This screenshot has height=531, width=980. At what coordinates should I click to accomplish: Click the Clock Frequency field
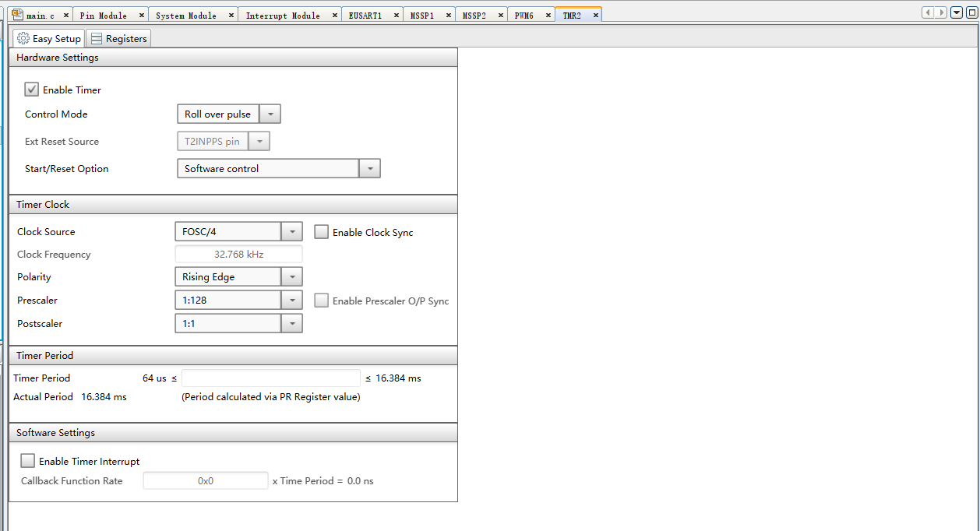238,255
